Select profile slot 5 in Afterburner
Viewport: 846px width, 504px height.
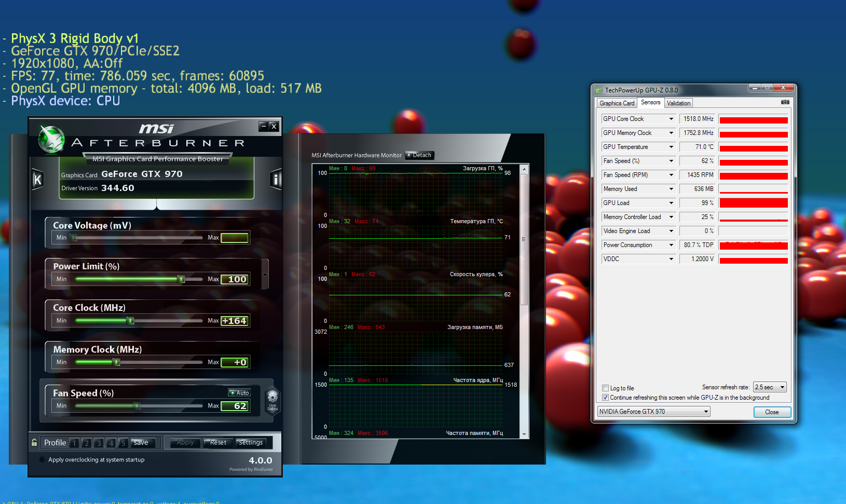[x=123, y=443]
